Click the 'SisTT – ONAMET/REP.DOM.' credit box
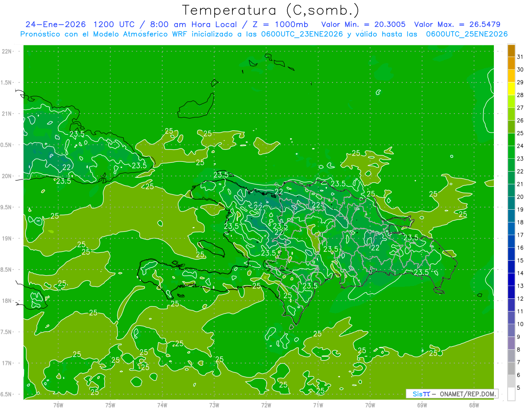Viewport: 532px width, 411px height. 452,394
